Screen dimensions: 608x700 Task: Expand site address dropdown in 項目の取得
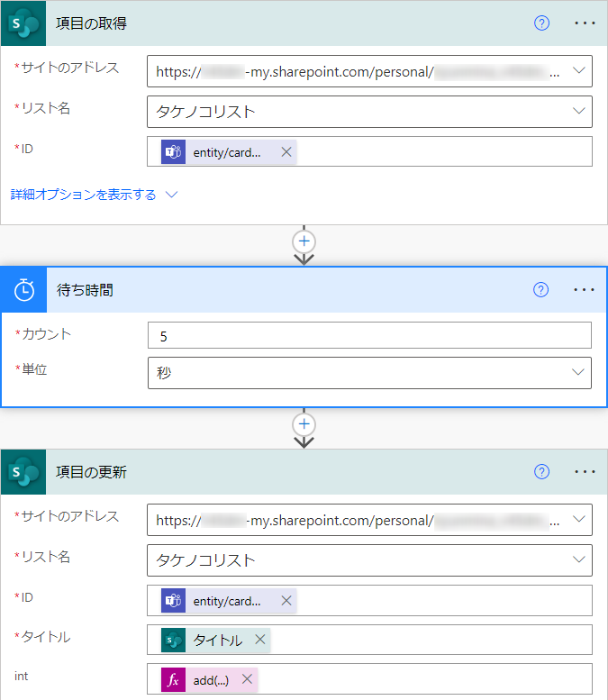pyautogui.click(x=579, y=70)
